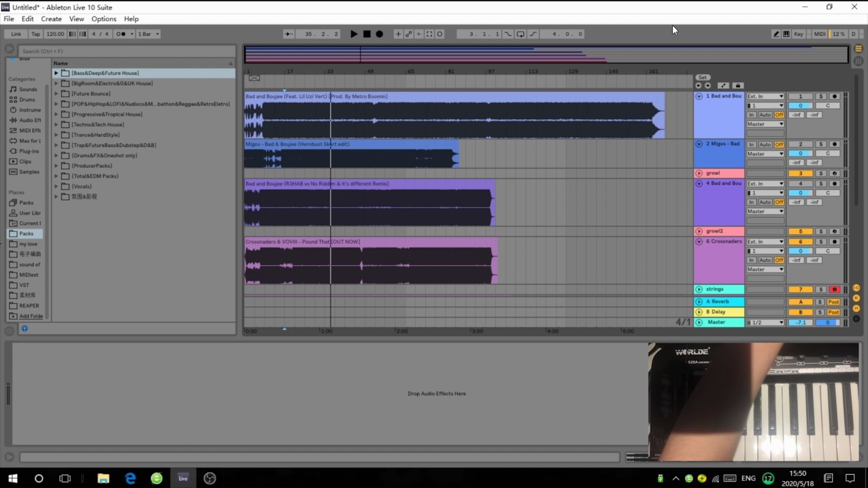Click the Link button

point(16,34)
